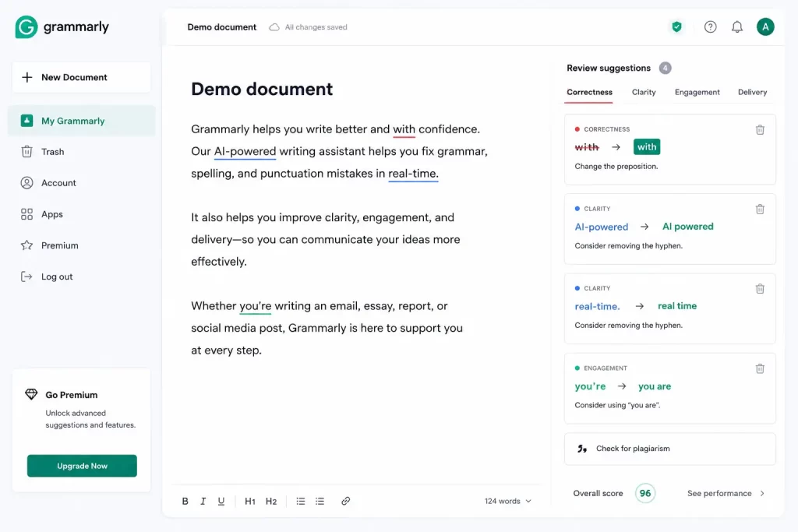The width and height of the screenshot is (798, 532).
Task: Select the Demo document title in header
Action: (222, 27)
